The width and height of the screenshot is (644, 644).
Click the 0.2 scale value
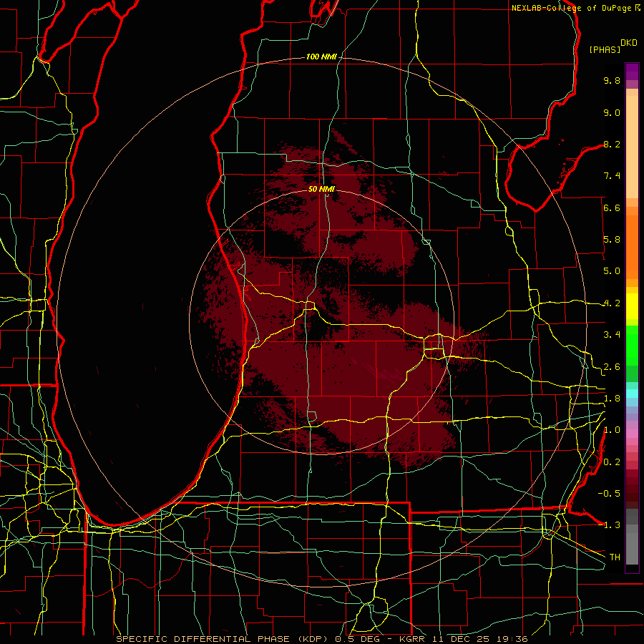click(612, 462)
